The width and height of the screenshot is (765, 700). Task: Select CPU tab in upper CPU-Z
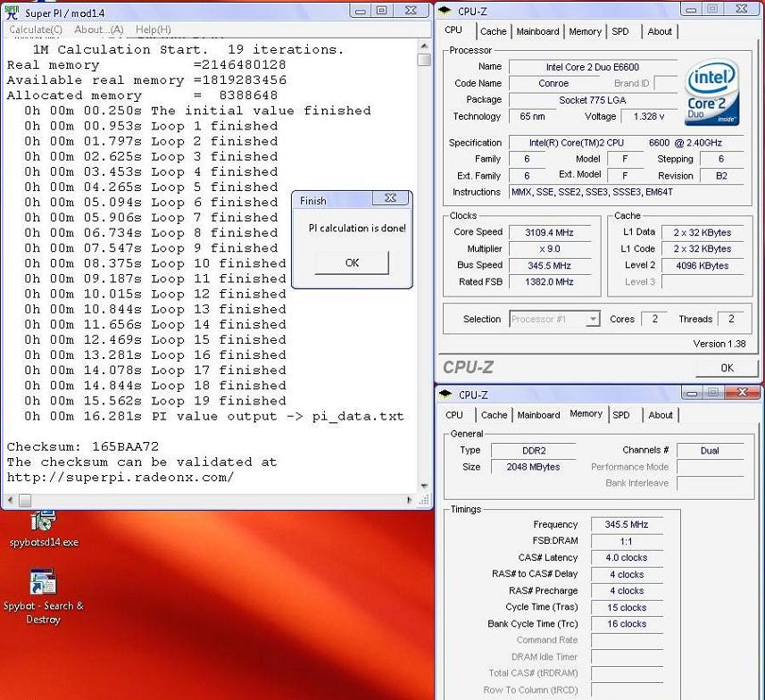pyautogui.click(x=453, y=29)
